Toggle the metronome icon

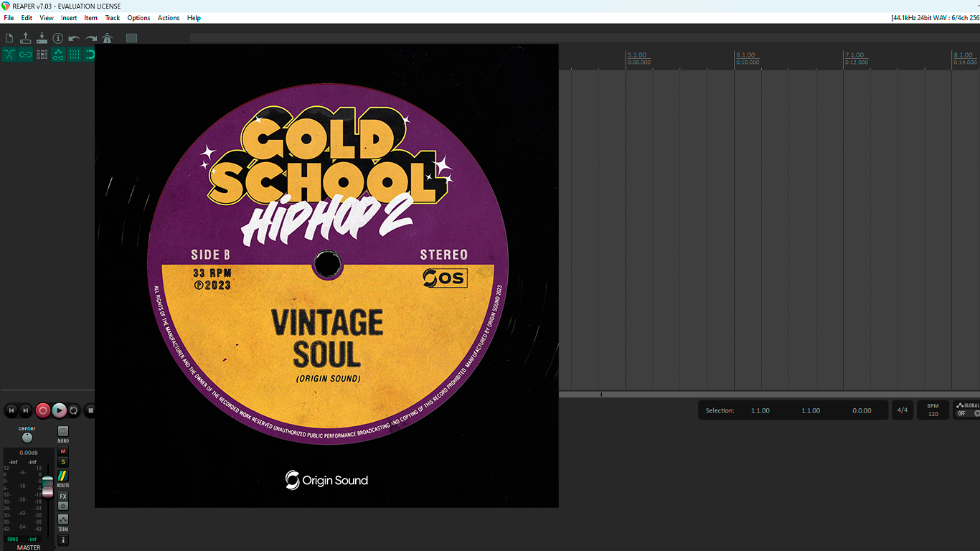coord(107,38)
